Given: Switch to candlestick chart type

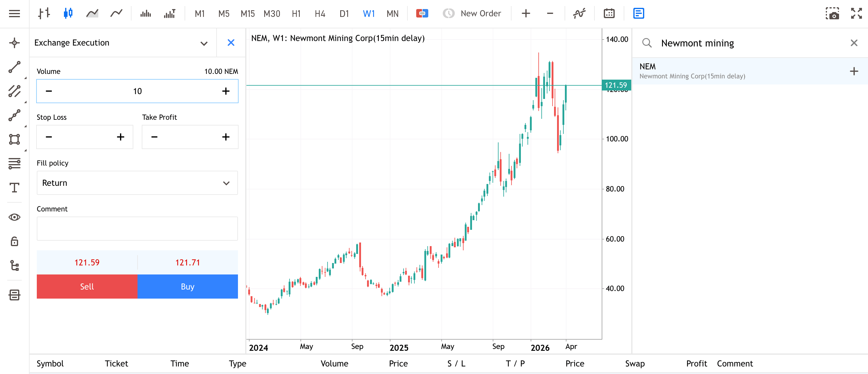Looking at the screenshot, I should (68, 14).
